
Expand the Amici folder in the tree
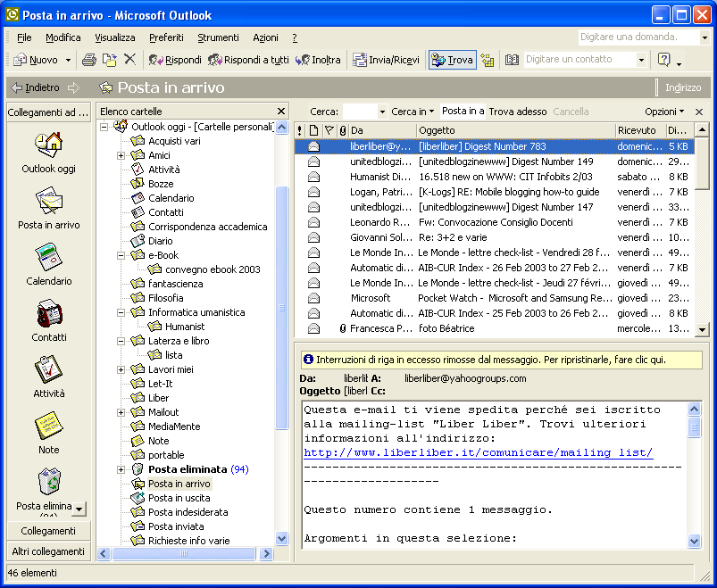pyautogui.click(x=121, y=155)
